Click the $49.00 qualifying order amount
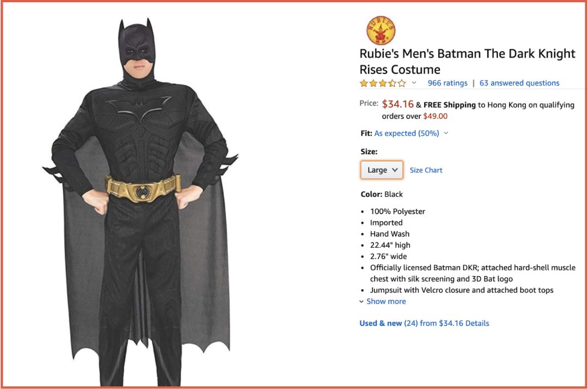This screenshot has height=389, width=588. click(435, 116)
